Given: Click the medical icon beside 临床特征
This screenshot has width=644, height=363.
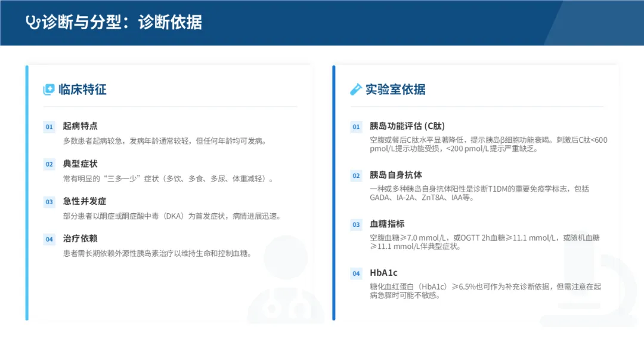Looking at the screenshot, I should coord(49,89).
